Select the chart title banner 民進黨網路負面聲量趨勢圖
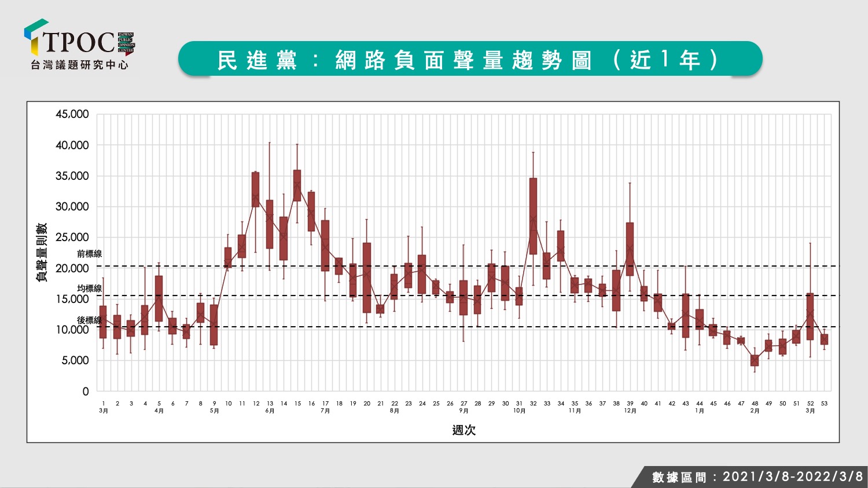Screen dimensions: 868x488 tap(470, 58)
